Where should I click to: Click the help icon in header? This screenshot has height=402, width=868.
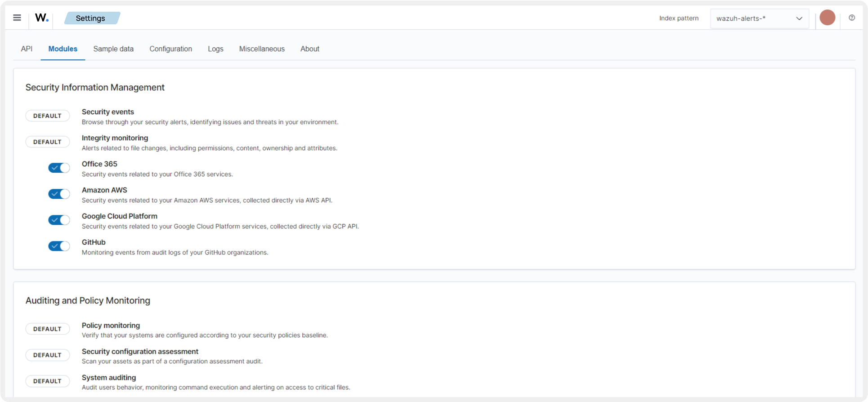(851, 18)
